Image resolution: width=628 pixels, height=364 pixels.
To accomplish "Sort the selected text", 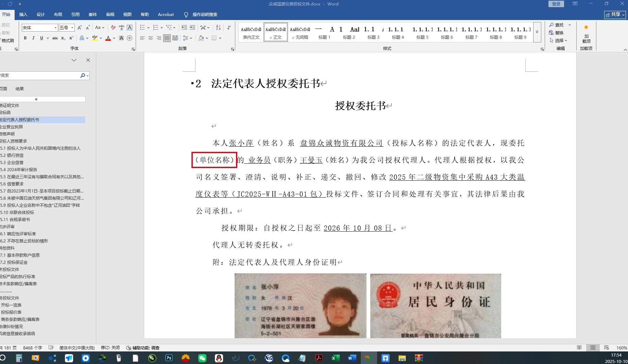I will click(x=218, y=28).
